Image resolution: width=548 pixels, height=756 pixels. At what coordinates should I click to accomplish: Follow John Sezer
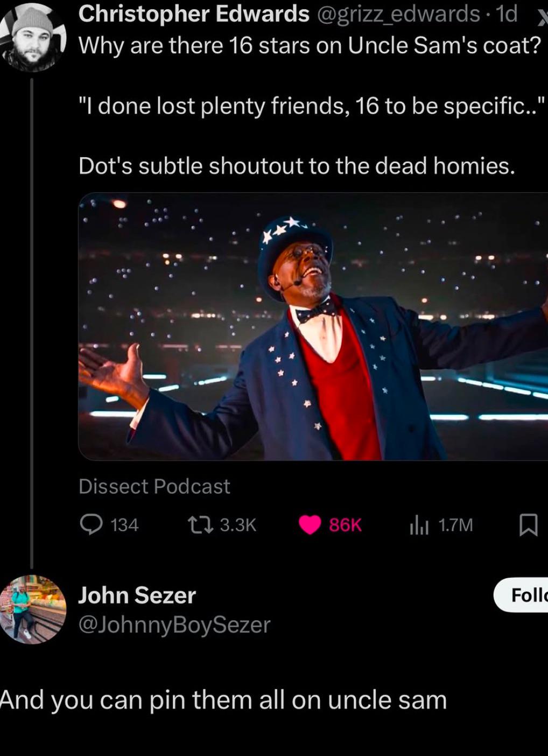click(521, 595)
